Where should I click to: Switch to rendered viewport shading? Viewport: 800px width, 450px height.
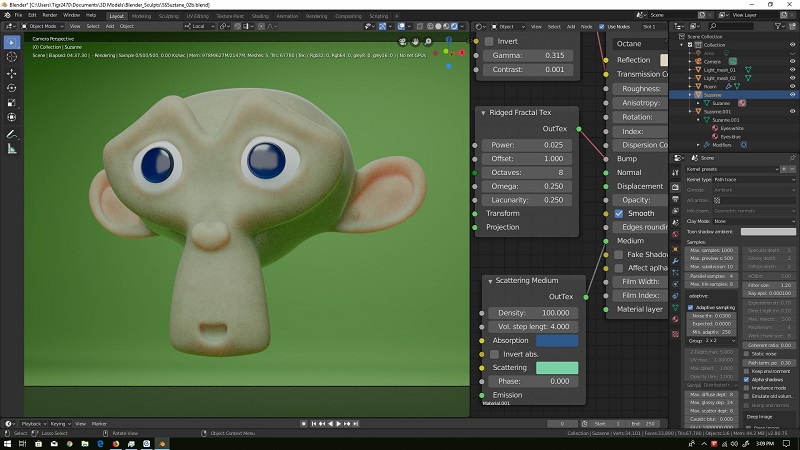pyautogui.click(x=454, y=26)
